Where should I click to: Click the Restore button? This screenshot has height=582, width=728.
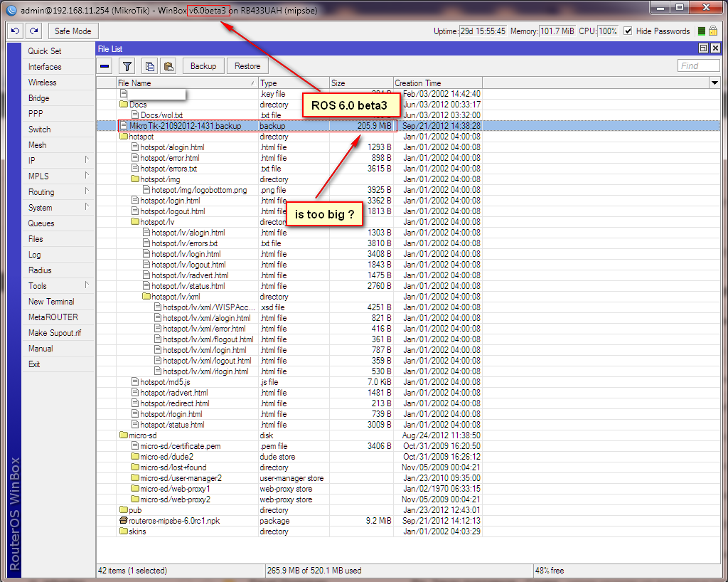pyautogui.click(x=247, y=65)
